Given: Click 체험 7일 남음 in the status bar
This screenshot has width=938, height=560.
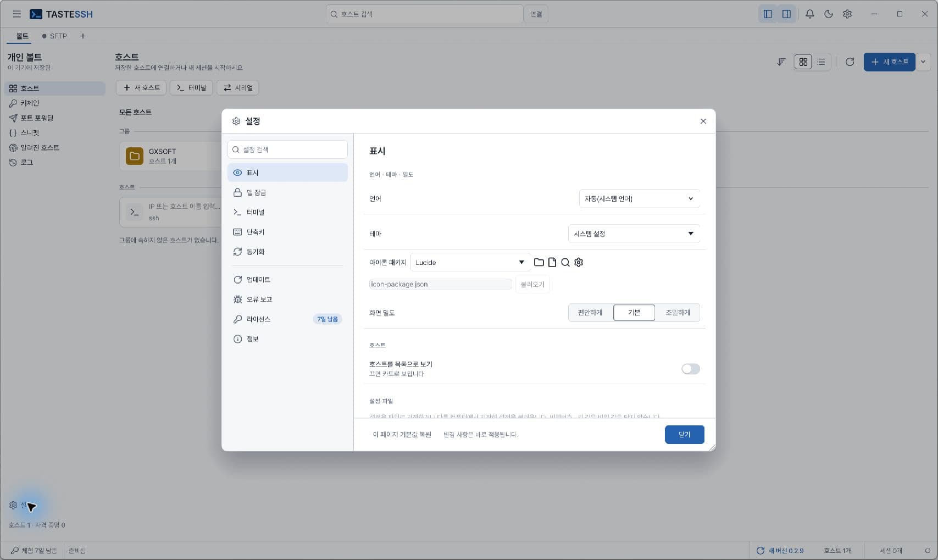Looking at the screenshot, I should pyautogui.click(x=34, y=550).
